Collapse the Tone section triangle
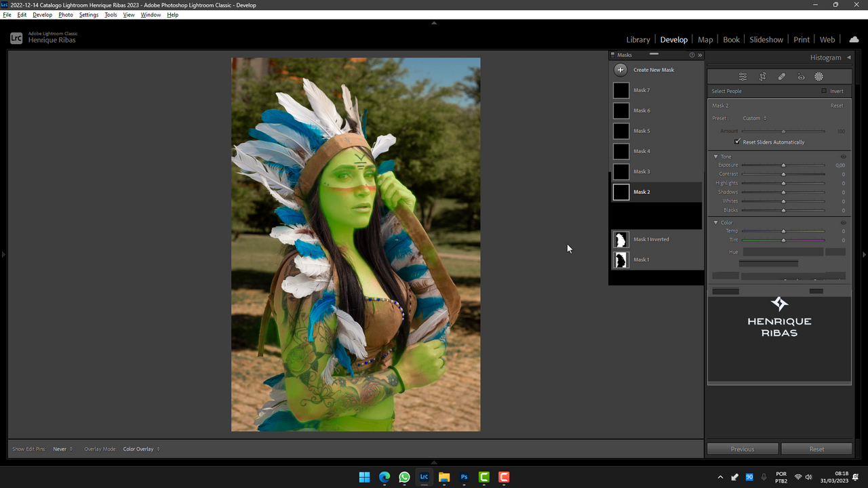This screenshot has width=868, height=488. point(715,157)
